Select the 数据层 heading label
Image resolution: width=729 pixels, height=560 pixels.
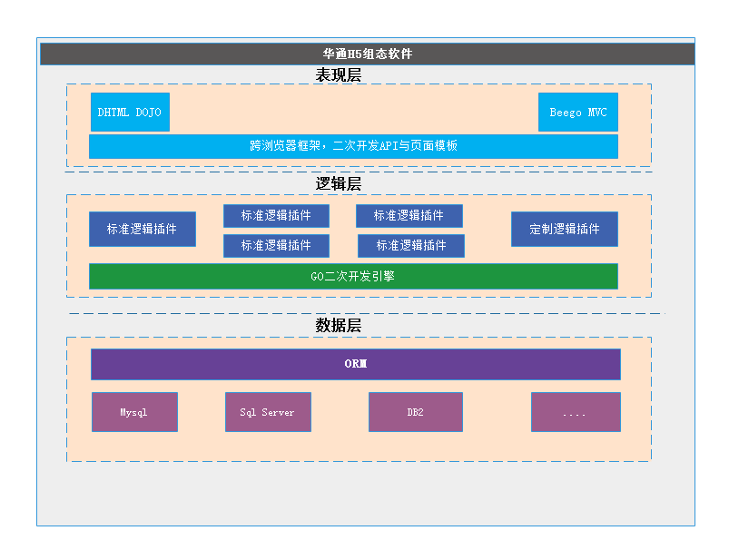coord(338,326)
